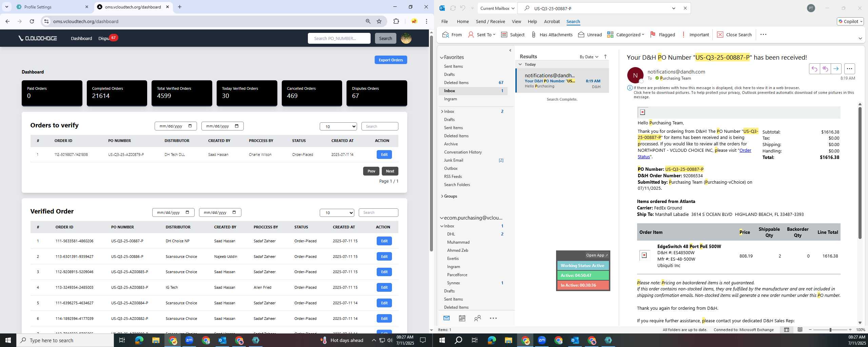Reverse the results sort order arrow
The width and height of the screenshot is (868, 347).
click(605, 57)
